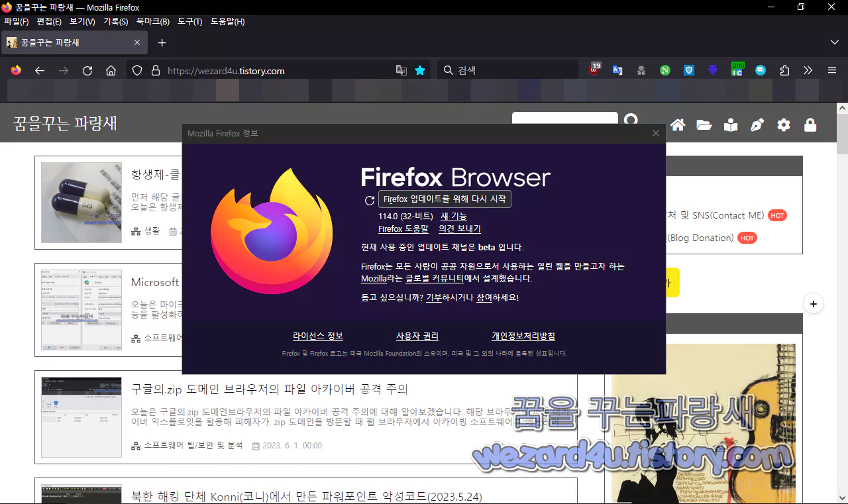Image resolution: width=848 pixels, height=504 pixels.
Task: Open the blue shield privacy extension
Action: tap(688, 70)
